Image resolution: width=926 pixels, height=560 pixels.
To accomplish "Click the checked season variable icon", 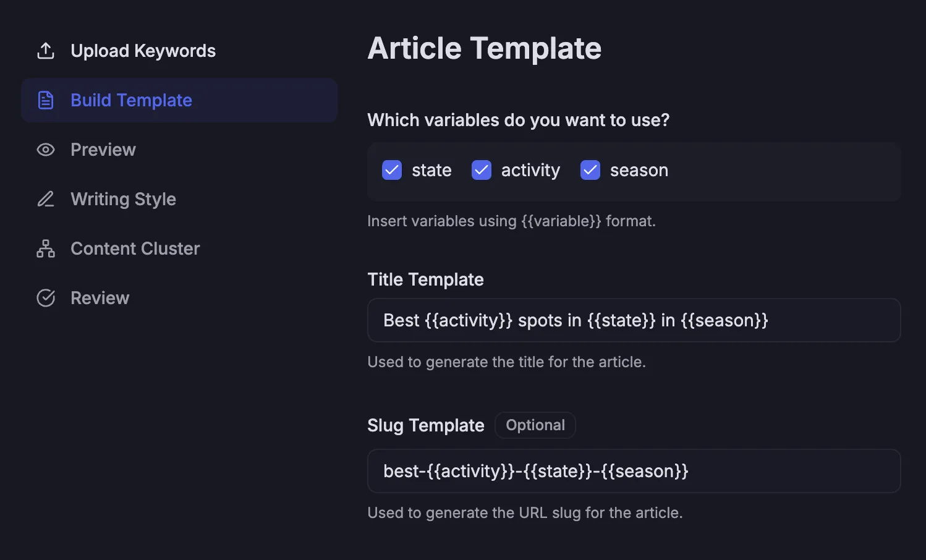I will coord(590,170).
